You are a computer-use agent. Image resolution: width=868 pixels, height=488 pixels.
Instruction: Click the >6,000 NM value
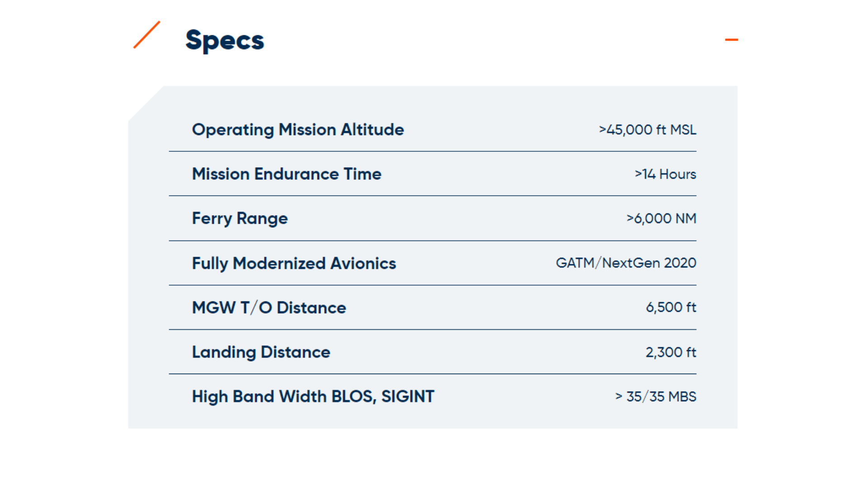661,218
